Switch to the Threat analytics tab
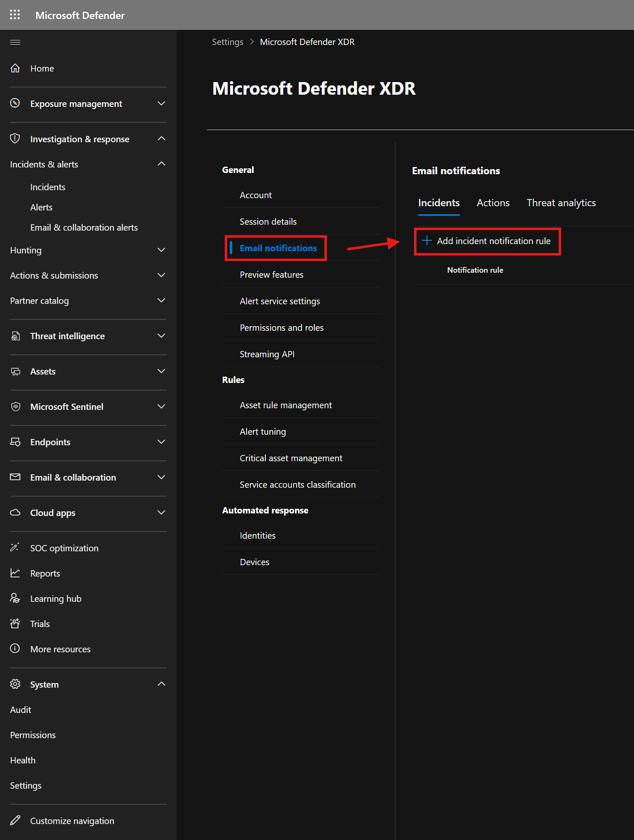 [x=561, y=203]
